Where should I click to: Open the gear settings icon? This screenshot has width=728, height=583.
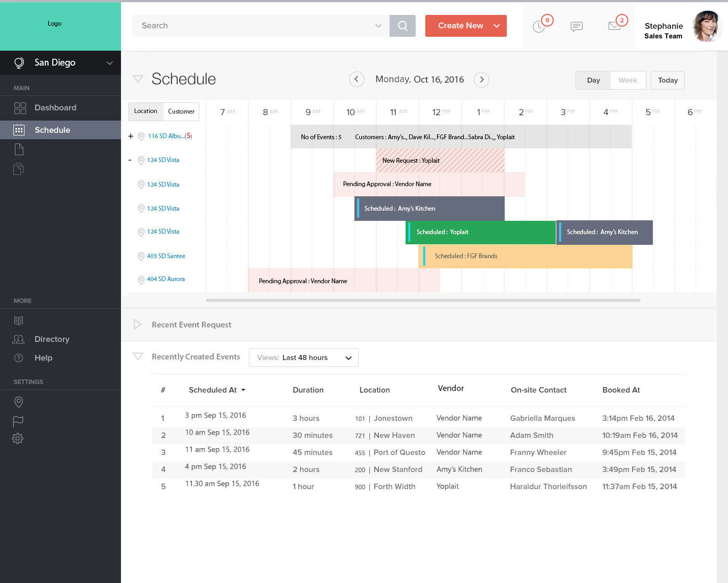point(18,438)
